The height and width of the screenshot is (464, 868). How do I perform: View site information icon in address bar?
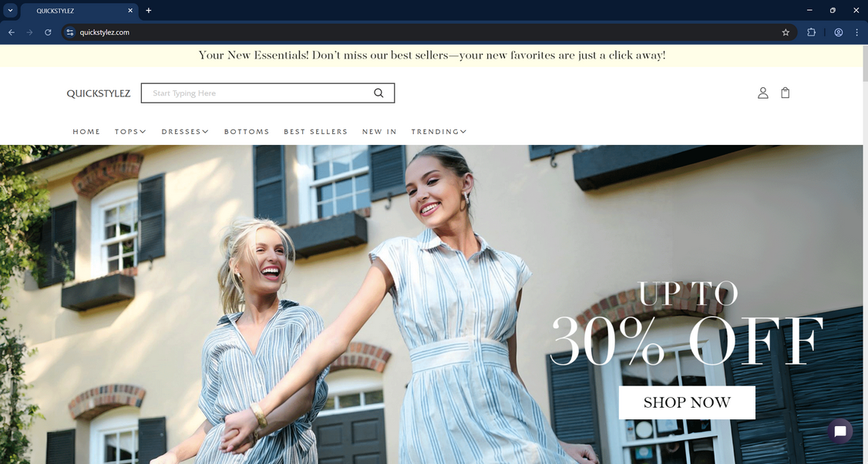(69, 32)
